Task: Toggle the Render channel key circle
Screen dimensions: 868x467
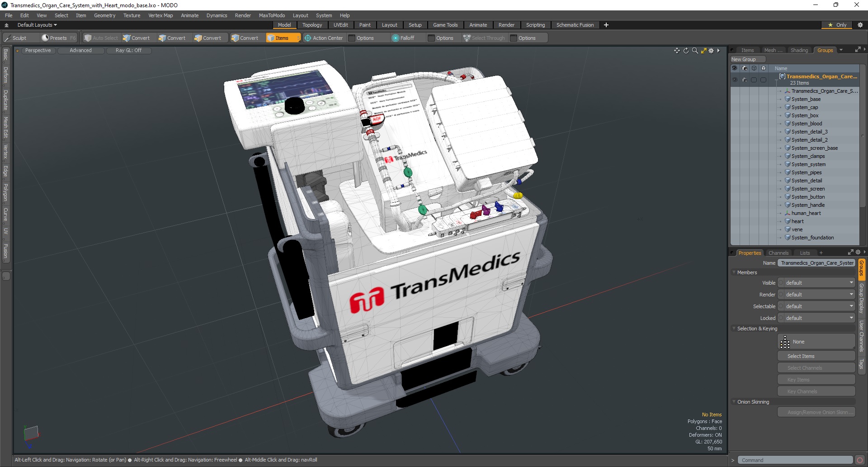Action: coord(781,295)
